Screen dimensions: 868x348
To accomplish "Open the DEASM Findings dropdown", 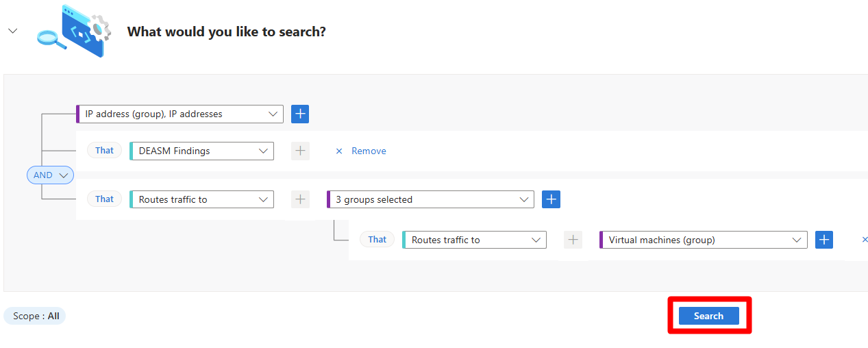I will 201,151.
